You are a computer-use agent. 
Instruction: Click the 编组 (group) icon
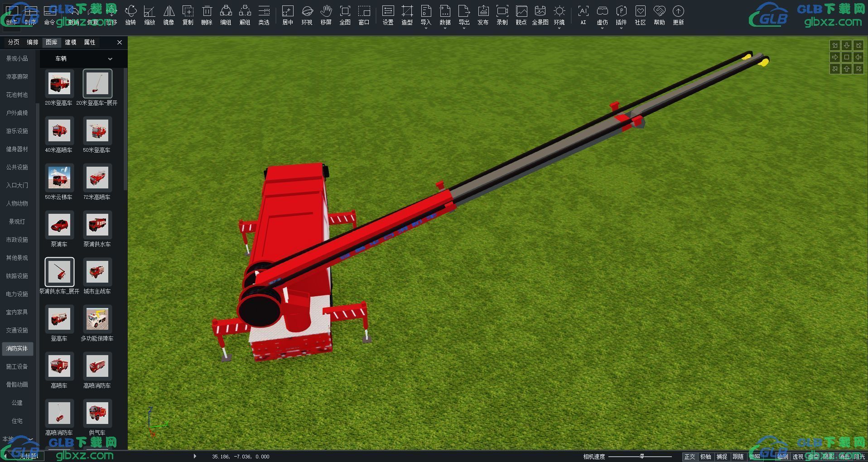point(226,15)
